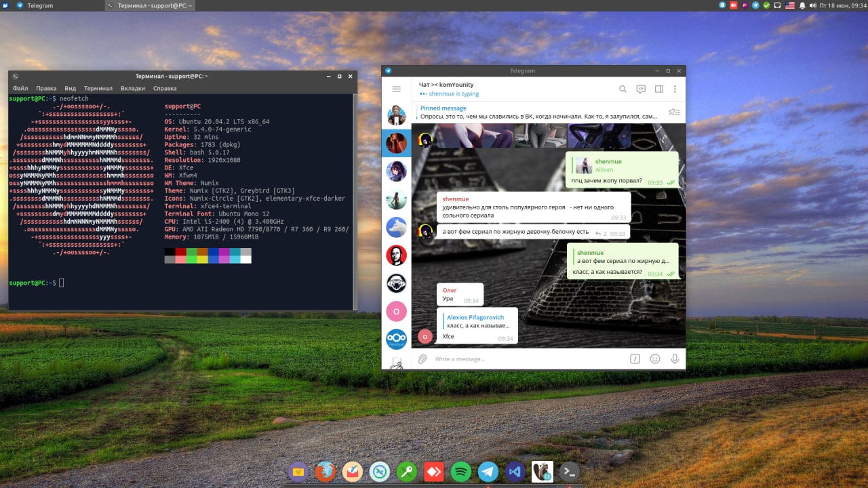Open the three-dot chat options menu

point(675,89)
